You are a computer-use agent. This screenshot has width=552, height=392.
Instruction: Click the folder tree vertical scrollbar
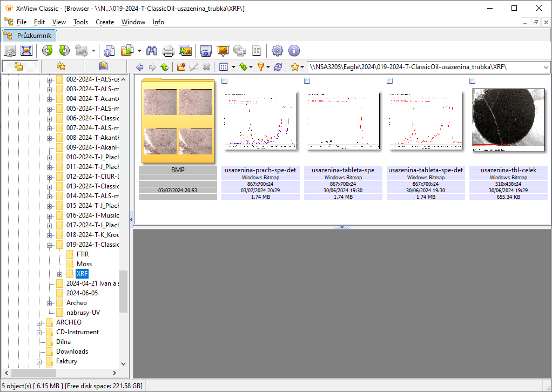pos(123,292)
